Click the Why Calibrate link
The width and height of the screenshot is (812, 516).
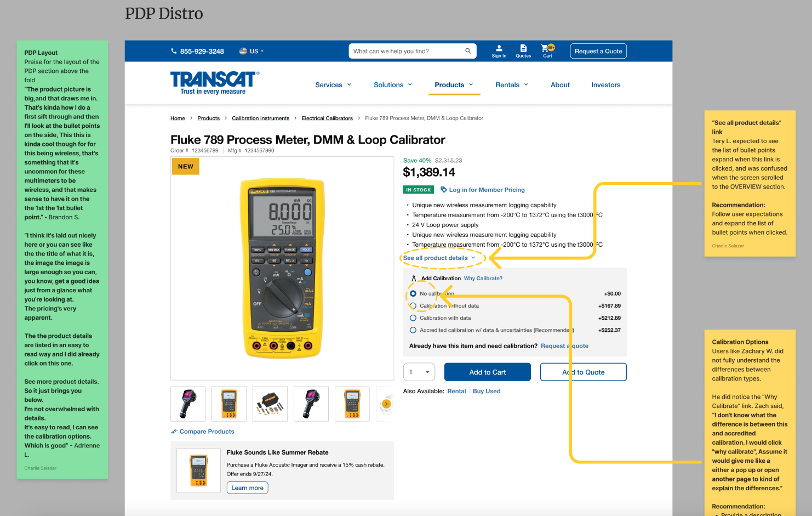pyautogui.click(x=483, y=278)
